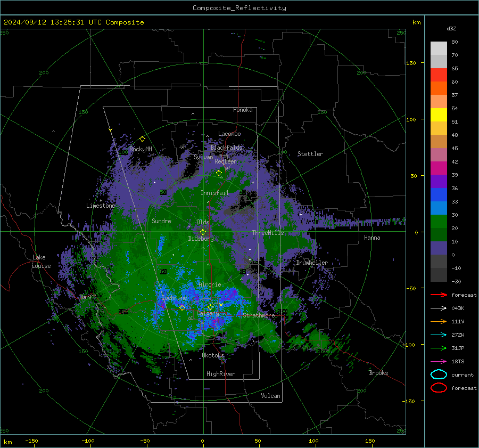Click the dBZ heading above the color scale

pos(451,28)
